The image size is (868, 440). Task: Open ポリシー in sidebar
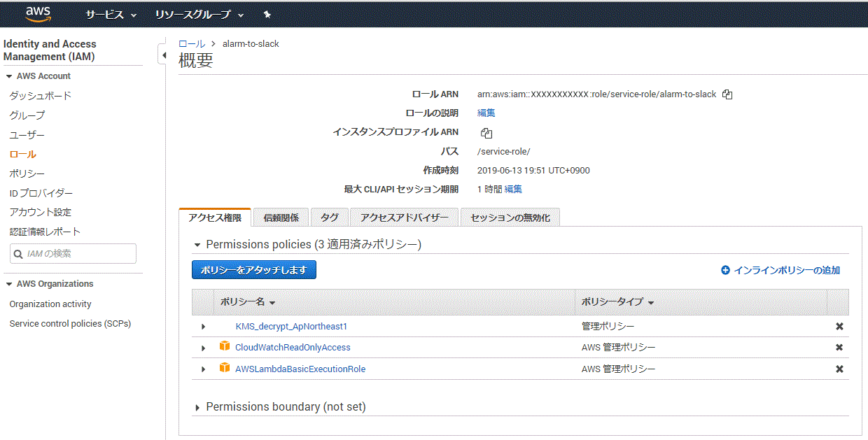[27, 173]
